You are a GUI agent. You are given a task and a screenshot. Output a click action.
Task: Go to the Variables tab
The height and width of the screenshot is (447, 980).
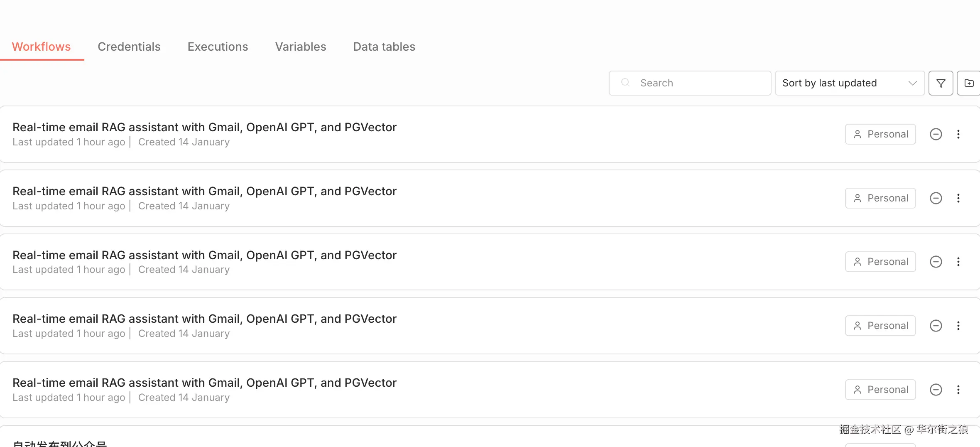301,47
